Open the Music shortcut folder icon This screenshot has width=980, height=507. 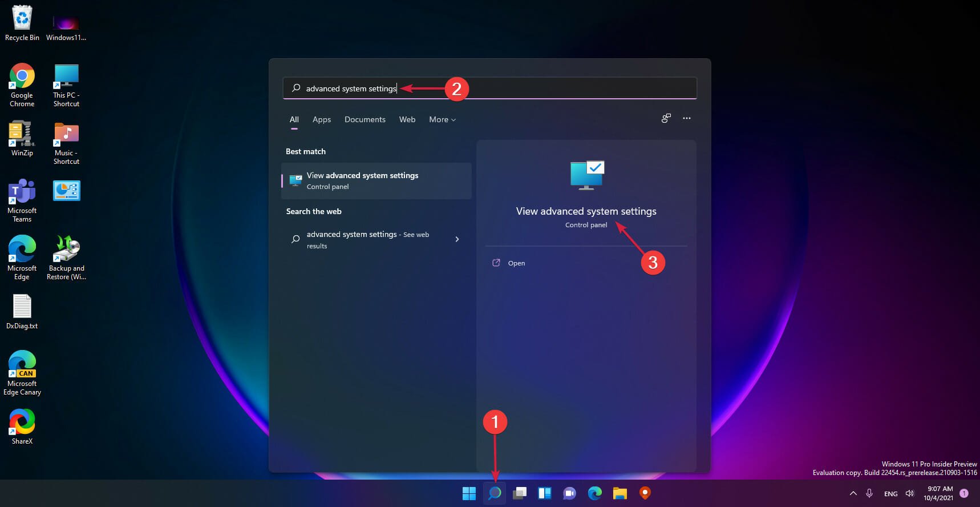66,143
